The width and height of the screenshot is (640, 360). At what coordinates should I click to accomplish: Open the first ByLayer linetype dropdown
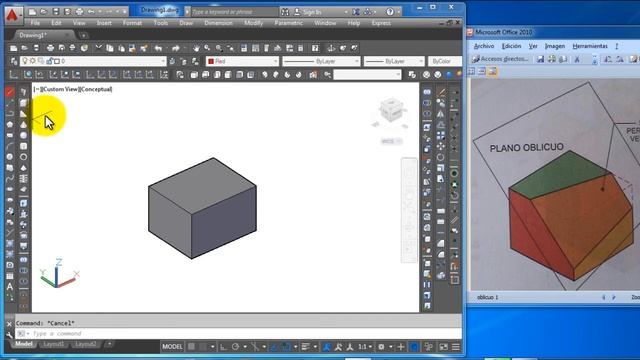pos(321,61)
